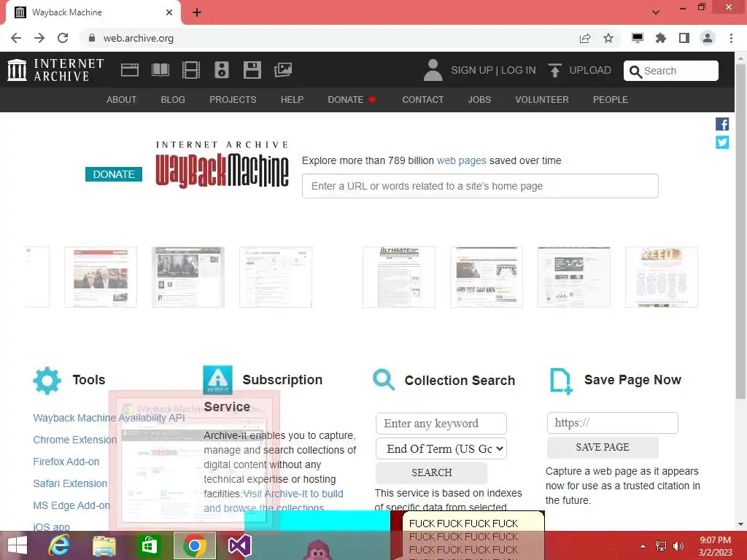747x560 pixels.
Task: Click the teal DONATE button
Action: pyautogui.click(x=114, y=174)
